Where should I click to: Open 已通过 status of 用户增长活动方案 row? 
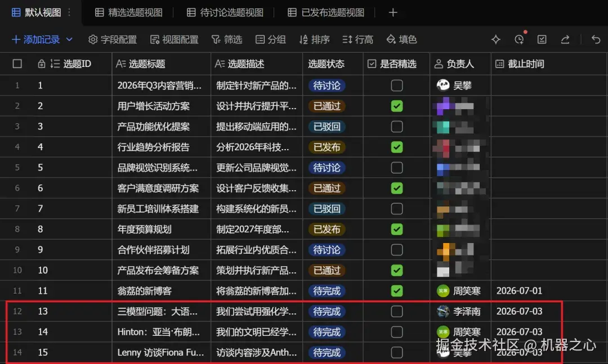[x=327, y=106]
